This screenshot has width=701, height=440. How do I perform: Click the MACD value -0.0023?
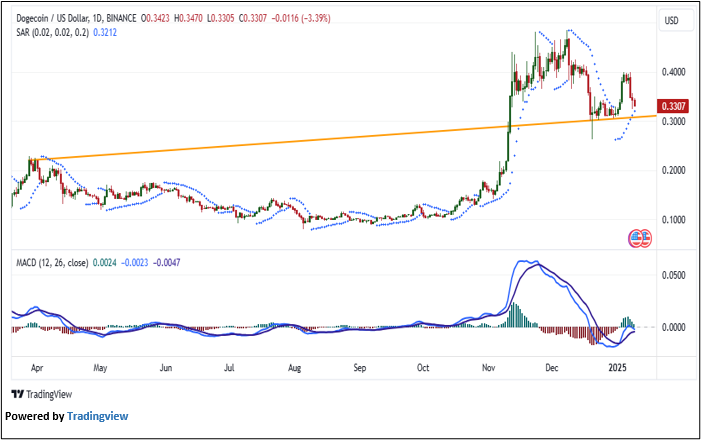(x=135, y=263)
